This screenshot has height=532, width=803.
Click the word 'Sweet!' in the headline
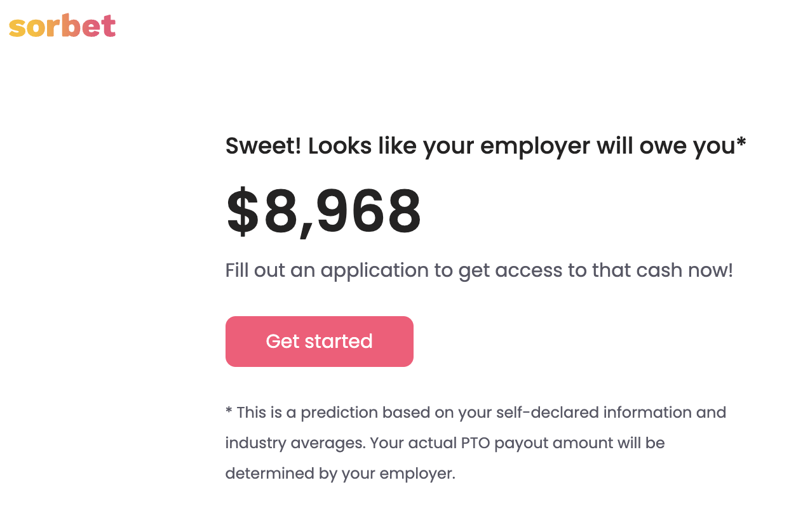click(263, 146)
